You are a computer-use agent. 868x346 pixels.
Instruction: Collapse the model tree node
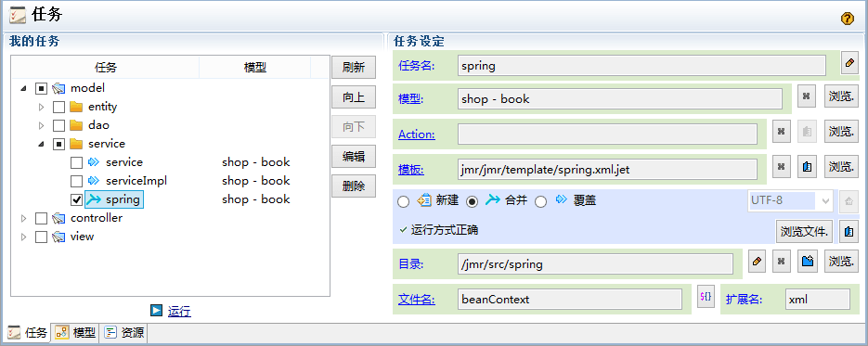[23, 88]
